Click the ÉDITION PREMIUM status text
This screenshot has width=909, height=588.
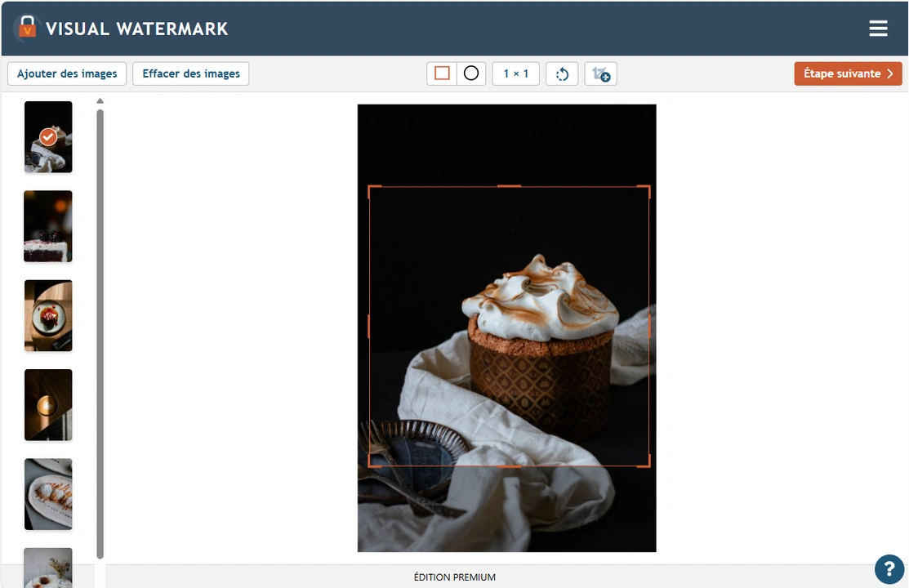tap(454, 577)
